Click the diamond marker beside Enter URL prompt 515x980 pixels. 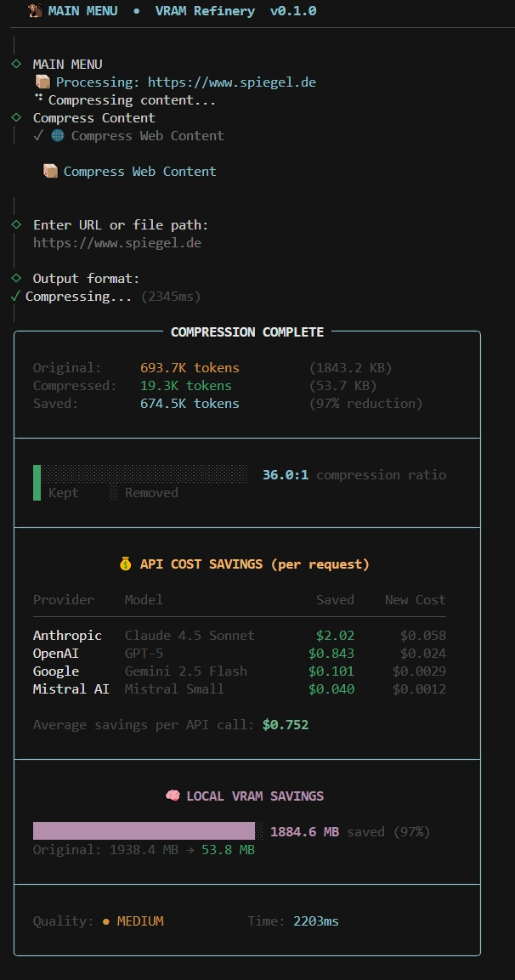coord(16,224)
